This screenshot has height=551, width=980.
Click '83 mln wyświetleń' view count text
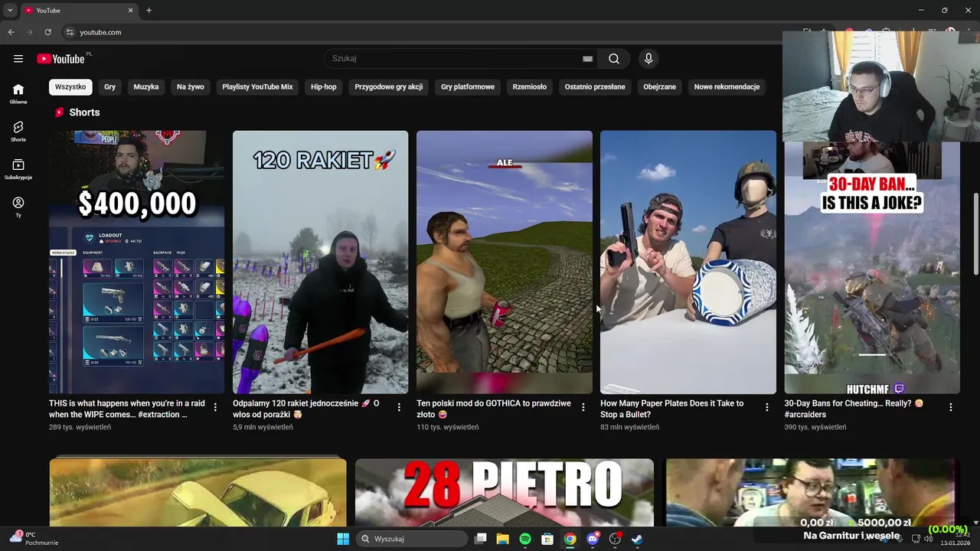pos(629,427)
